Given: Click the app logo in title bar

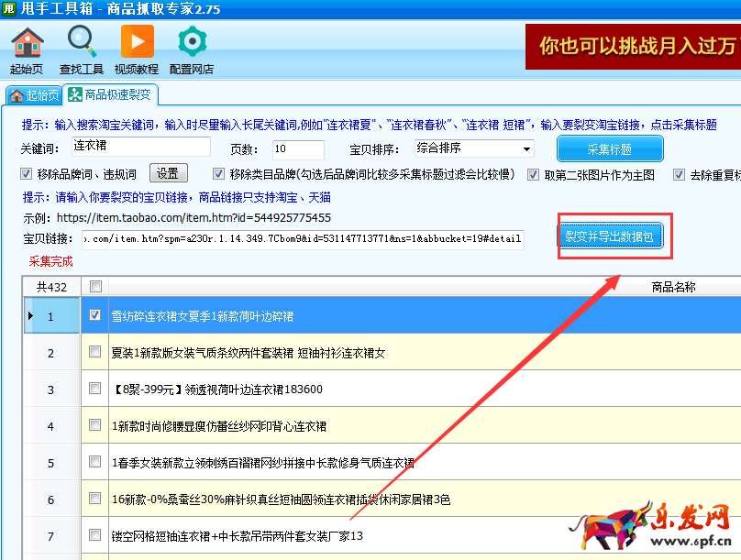Looking at the screenshot, I should (11, 9).
